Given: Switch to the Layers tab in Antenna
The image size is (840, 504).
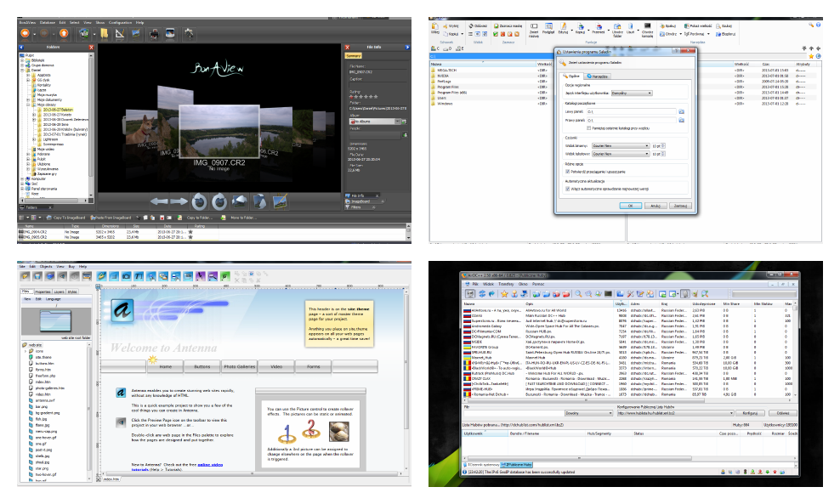Looking at the screenshot, I should click(x=59, y=292).
